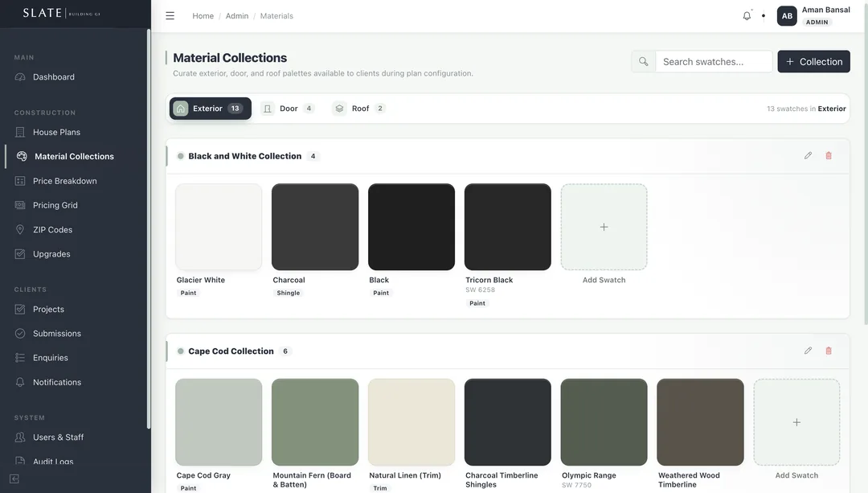The image size is (868, 493).
Task: Click the Material Collections palette icon
Action: pyautogui.click(x=22, y=156)
